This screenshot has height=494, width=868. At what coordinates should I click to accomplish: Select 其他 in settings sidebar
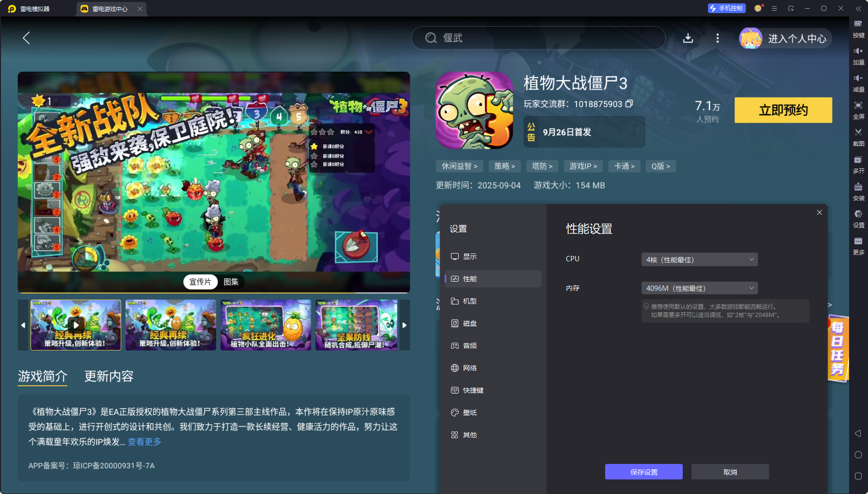click(x=493, y=435)
